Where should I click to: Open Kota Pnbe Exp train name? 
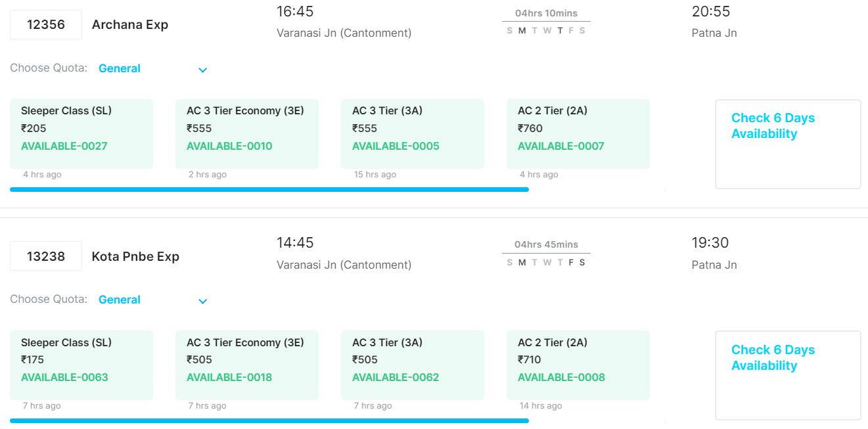(x=135, y=256)
